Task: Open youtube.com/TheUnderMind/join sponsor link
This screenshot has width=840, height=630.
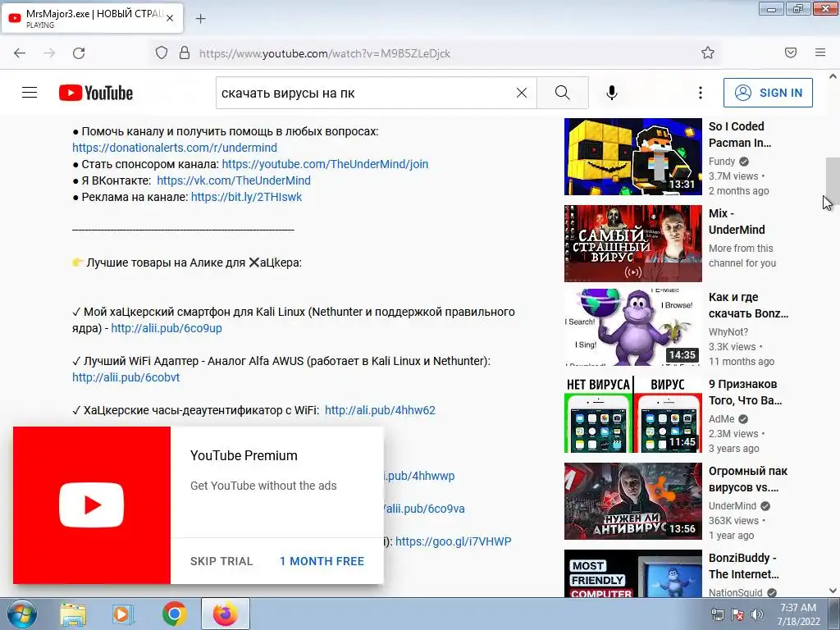Action: click(325, 164)
